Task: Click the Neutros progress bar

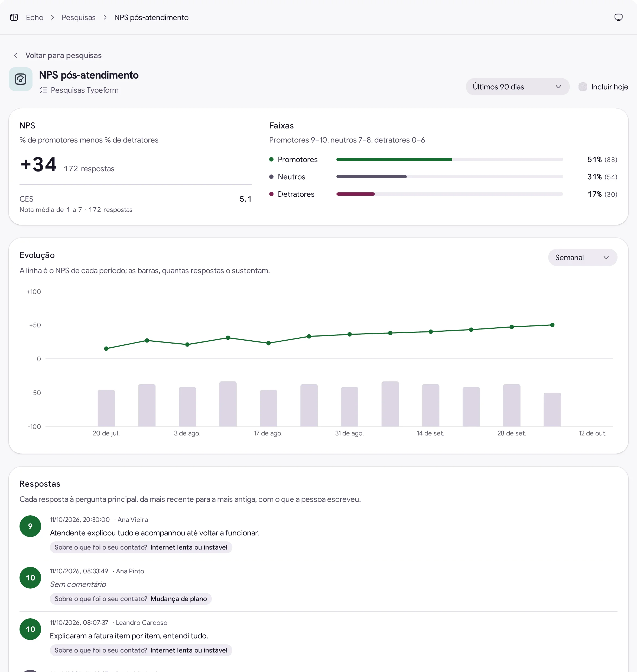Action: tap(450, 177)
